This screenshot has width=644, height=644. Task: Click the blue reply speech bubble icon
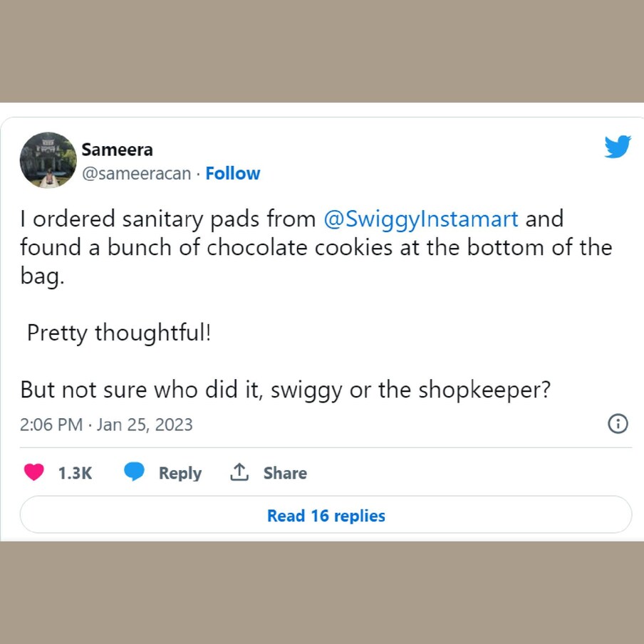(135, 472)
